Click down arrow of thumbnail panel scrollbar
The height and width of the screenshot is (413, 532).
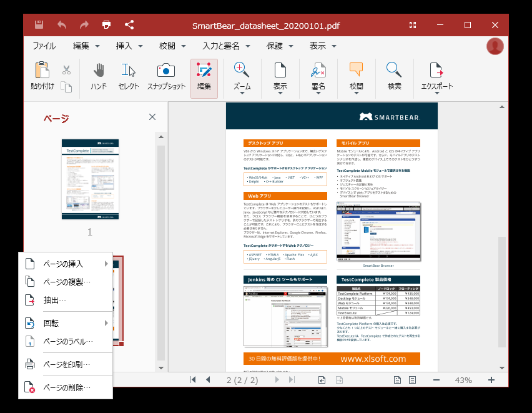pos(161,367)
